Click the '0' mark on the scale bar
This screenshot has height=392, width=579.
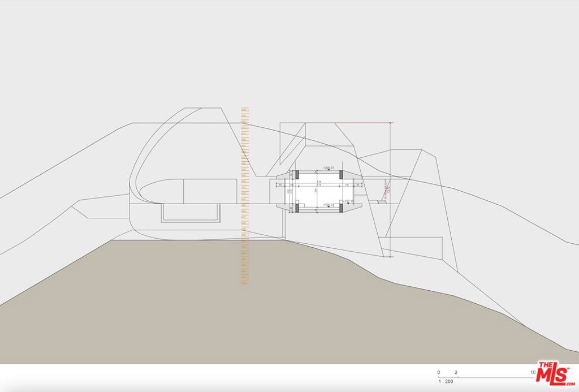point(438,372)
